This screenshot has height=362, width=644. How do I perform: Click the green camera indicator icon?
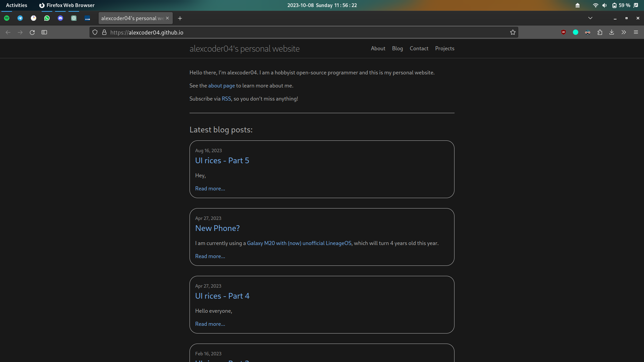pos(576,32)
